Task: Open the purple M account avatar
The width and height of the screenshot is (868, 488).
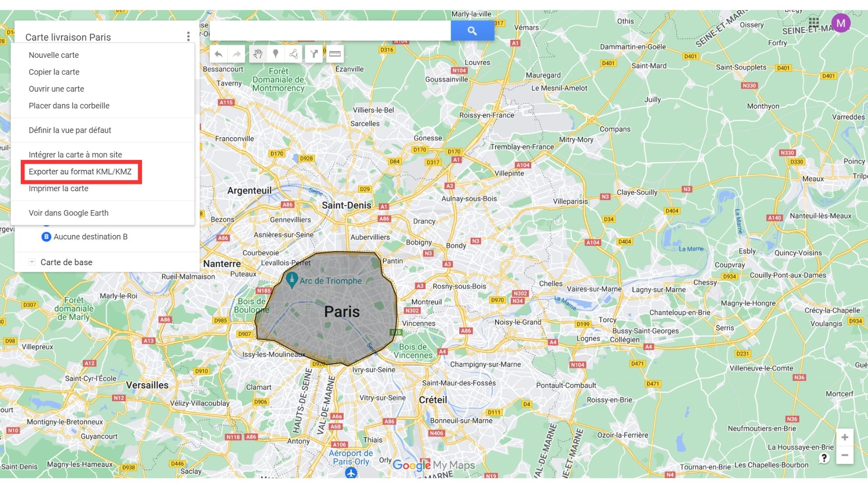Action: [x=841, y=23]
